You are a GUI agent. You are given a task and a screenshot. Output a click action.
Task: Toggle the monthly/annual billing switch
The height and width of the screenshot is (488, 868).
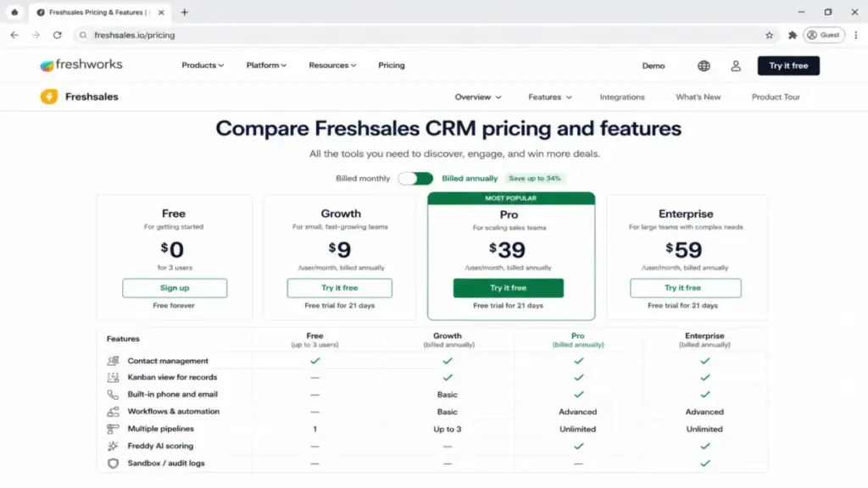click(x=415, y=178)
